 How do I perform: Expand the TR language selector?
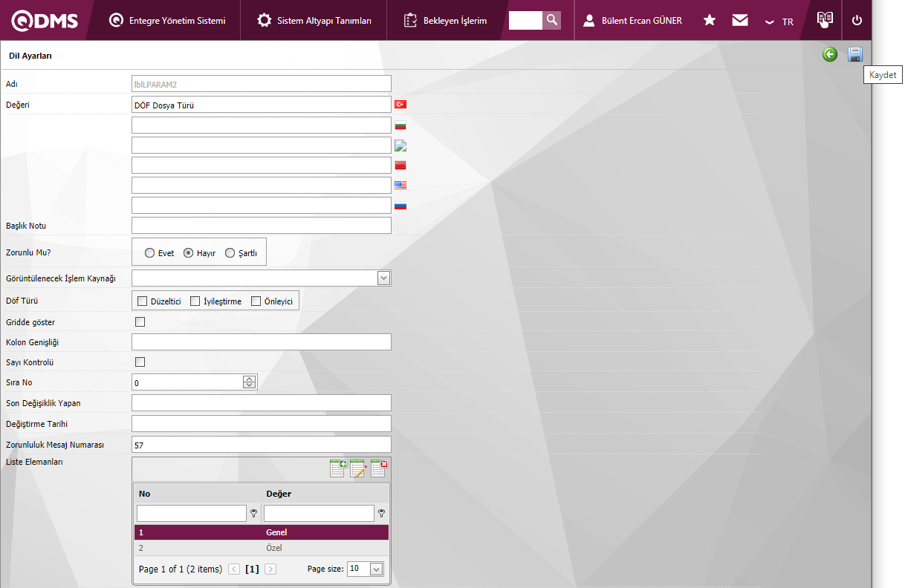pos(779,22)
